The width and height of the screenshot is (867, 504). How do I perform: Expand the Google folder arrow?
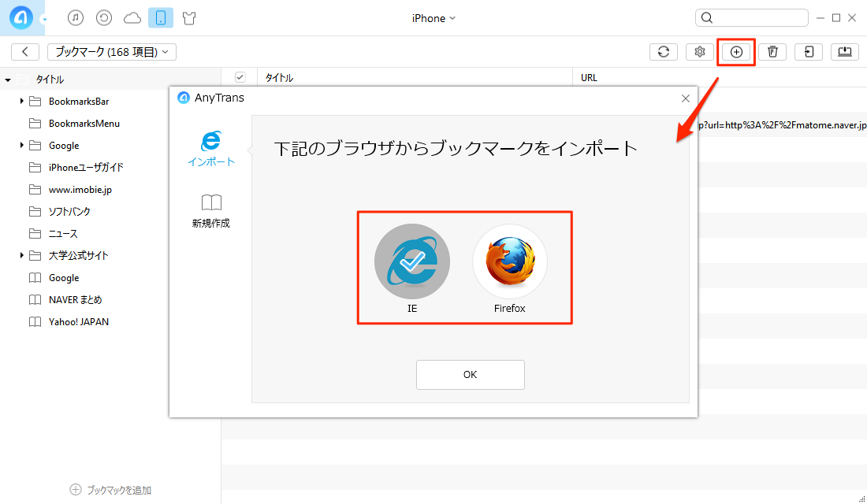coord(21,145)
